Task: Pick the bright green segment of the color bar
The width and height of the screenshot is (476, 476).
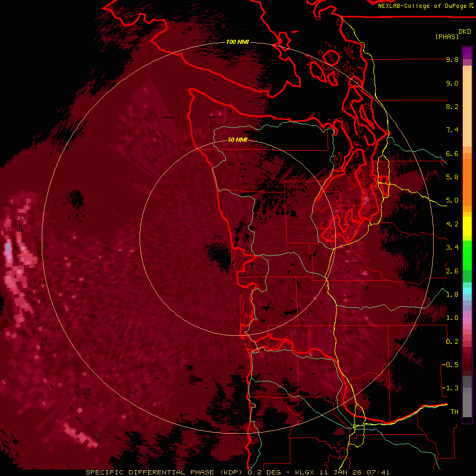Action: (467, 255)
